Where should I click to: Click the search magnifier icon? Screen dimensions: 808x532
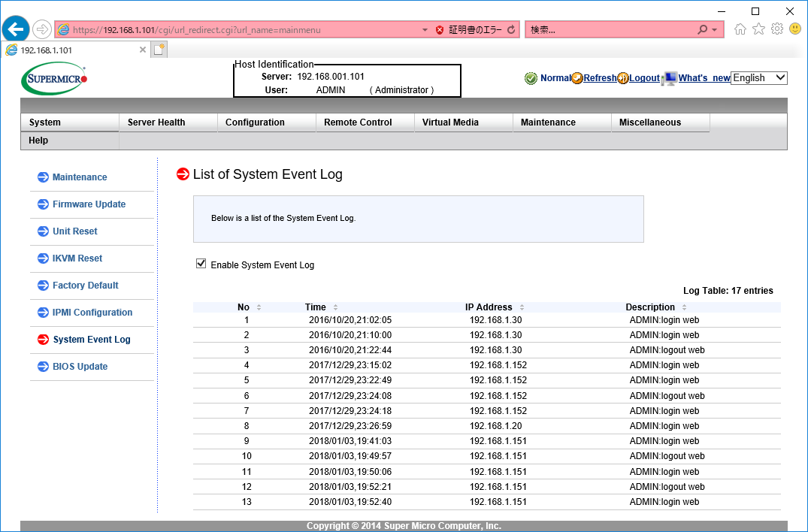pyautogui.click(x=702, y=30)
